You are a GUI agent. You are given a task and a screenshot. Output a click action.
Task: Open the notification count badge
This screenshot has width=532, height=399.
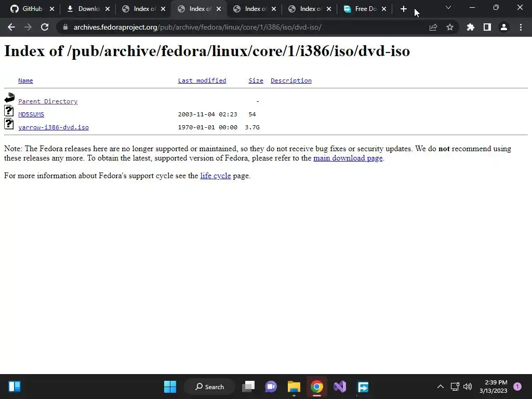pyautogui.click(x=517, y=387)
